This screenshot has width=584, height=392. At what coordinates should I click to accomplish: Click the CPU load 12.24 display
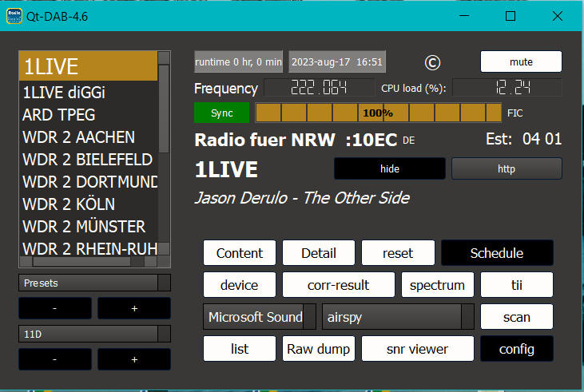[x=507, y=88]
